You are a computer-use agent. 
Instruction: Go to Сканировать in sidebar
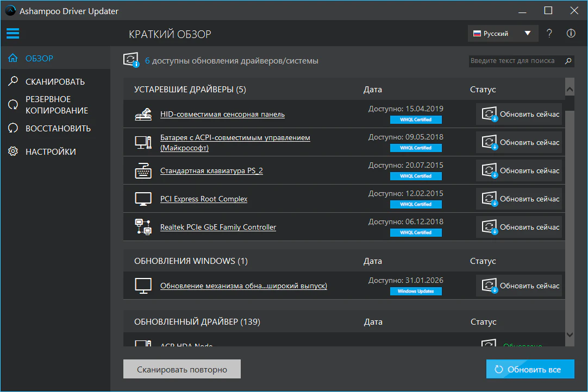[55, 82]
